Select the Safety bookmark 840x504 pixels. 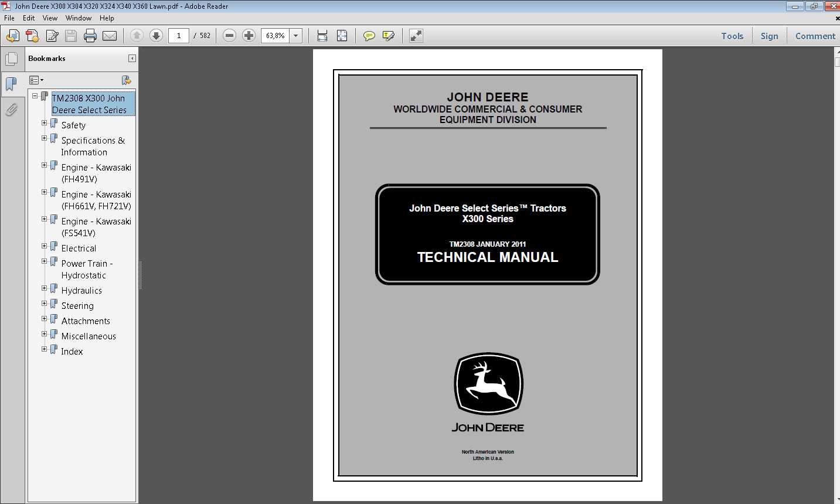click(x=73, y=125)
